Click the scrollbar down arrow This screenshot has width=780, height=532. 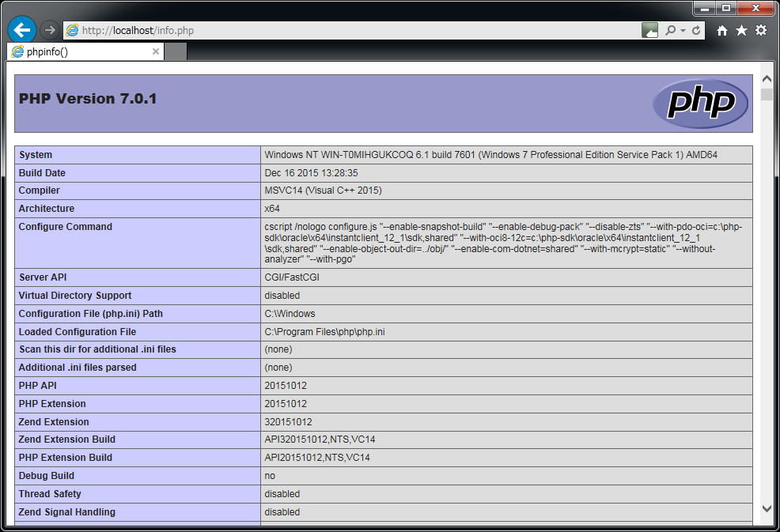click(766, 508)
